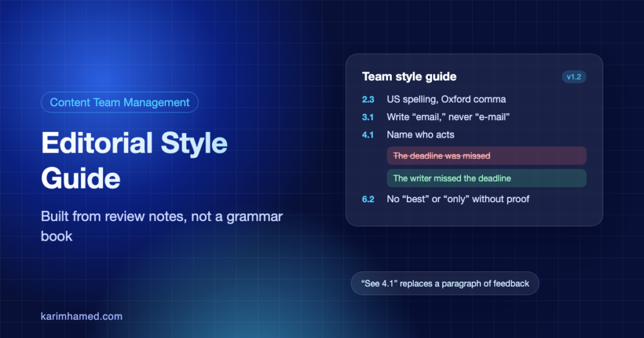Viewport: 644px width, 338px height.
Task: Click the Editorial Style Guide headline
Action: [x=135, y=160]
